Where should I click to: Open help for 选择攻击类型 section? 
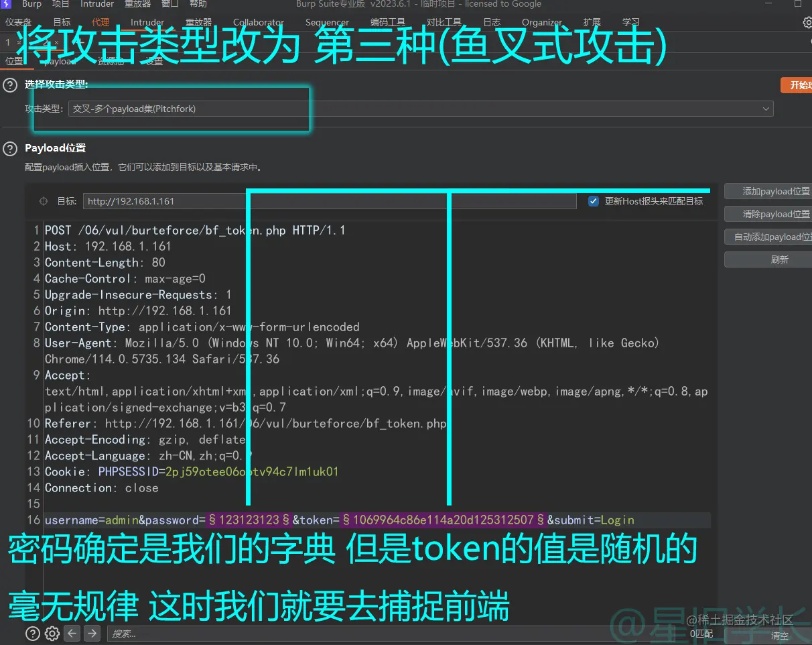(x=9, y=85)
